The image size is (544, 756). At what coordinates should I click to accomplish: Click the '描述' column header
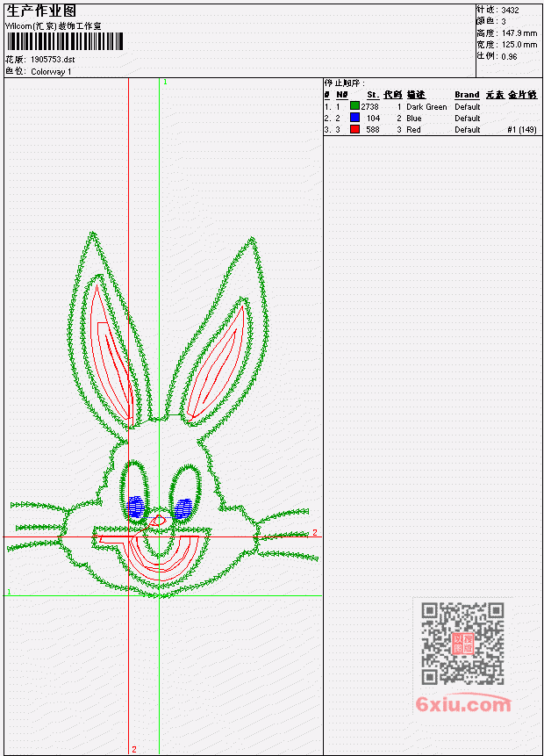416,95
